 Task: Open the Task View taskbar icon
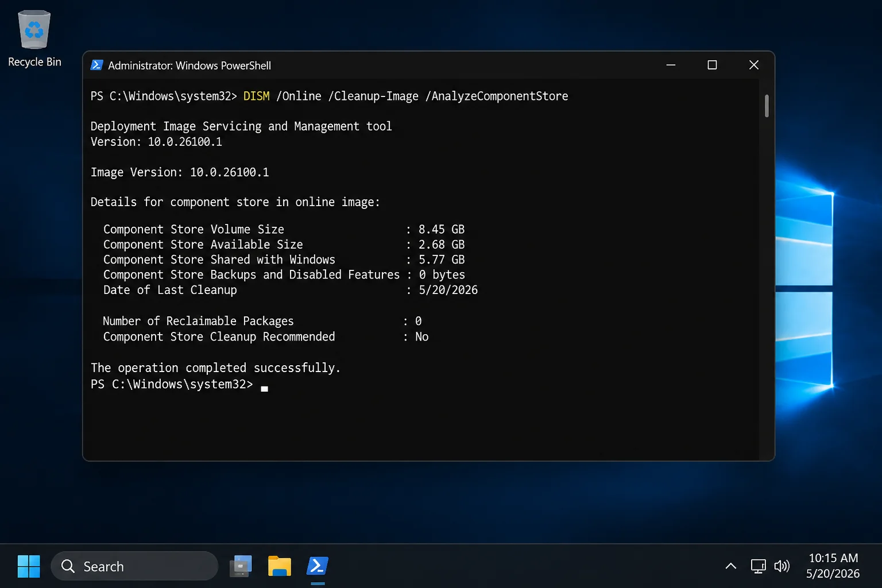pyautogui.click(x=241, y=566)
